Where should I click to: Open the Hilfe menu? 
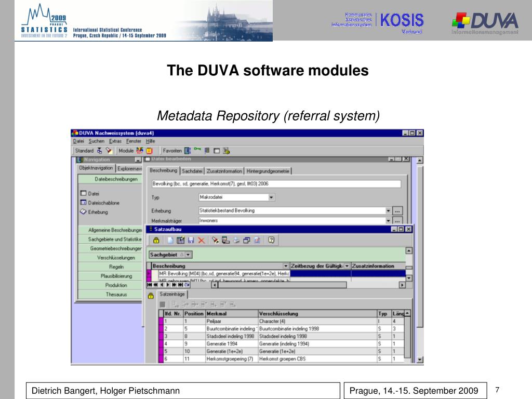150,141
